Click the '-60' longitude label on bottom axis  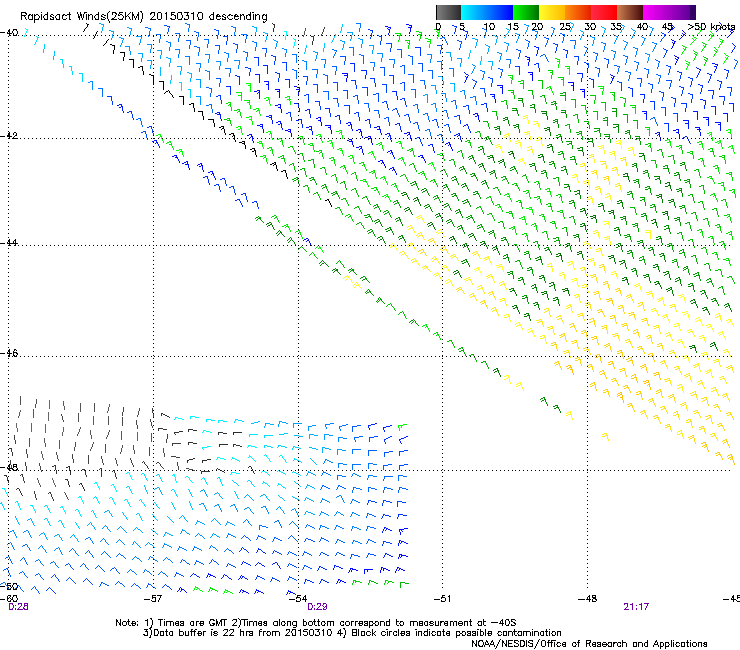[9, 599]
